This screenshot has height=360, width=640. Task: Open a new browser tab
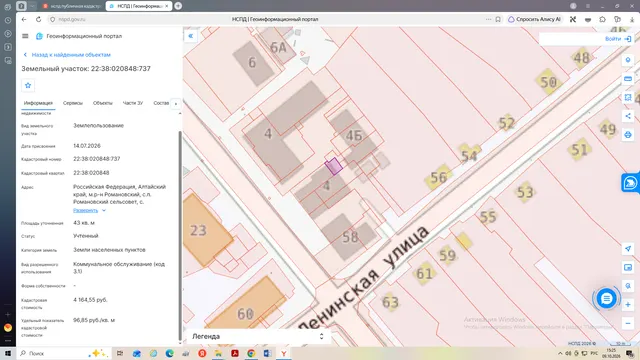(x=178, y=6)
